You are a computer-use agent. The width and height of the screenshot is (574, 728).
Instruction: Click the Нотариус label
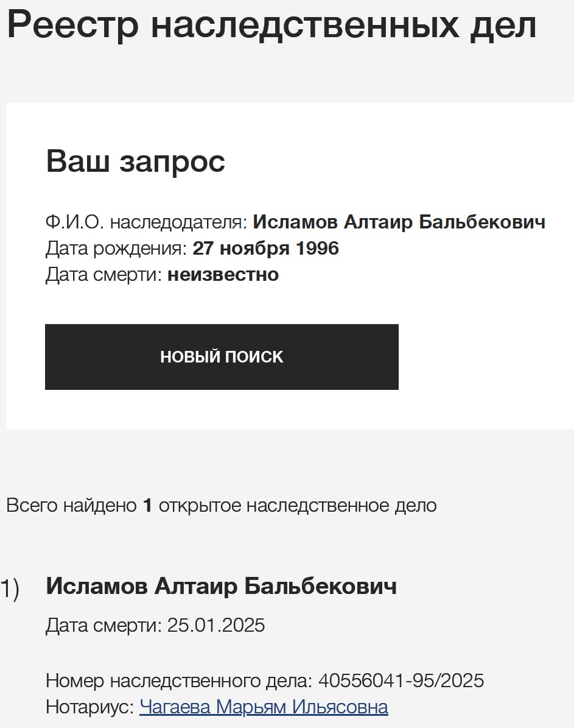coord(89,707)
